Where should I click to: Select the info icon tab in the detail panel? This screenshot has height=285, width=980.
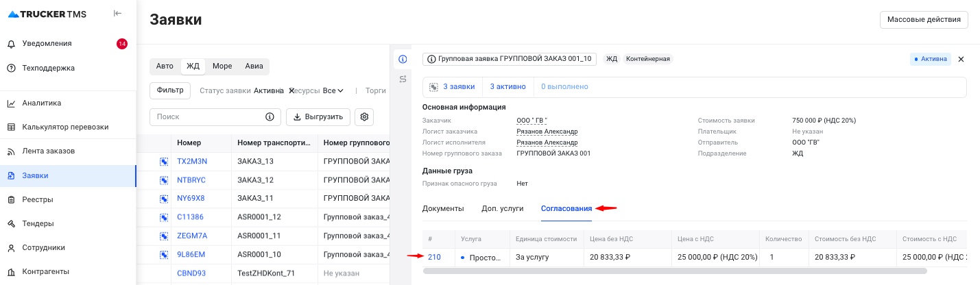click(403, 60)
